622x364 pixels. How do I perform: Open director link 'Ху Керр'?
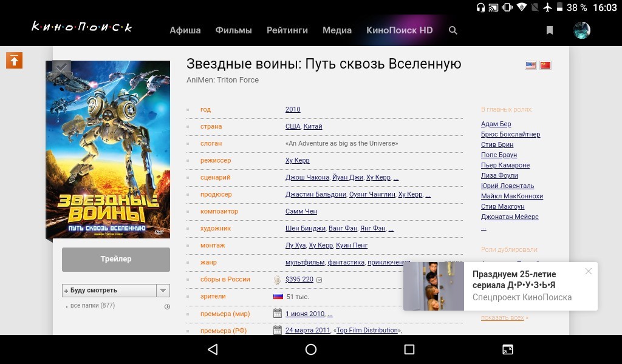point(298,161)
